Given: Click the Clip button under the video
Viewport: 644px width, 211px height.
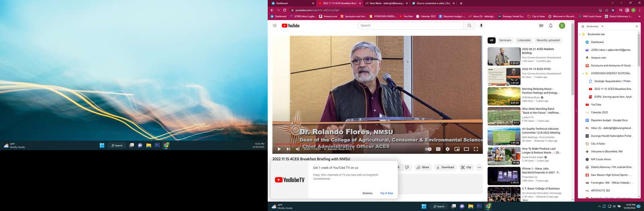Looking at the screenshot, I should 466,167.
